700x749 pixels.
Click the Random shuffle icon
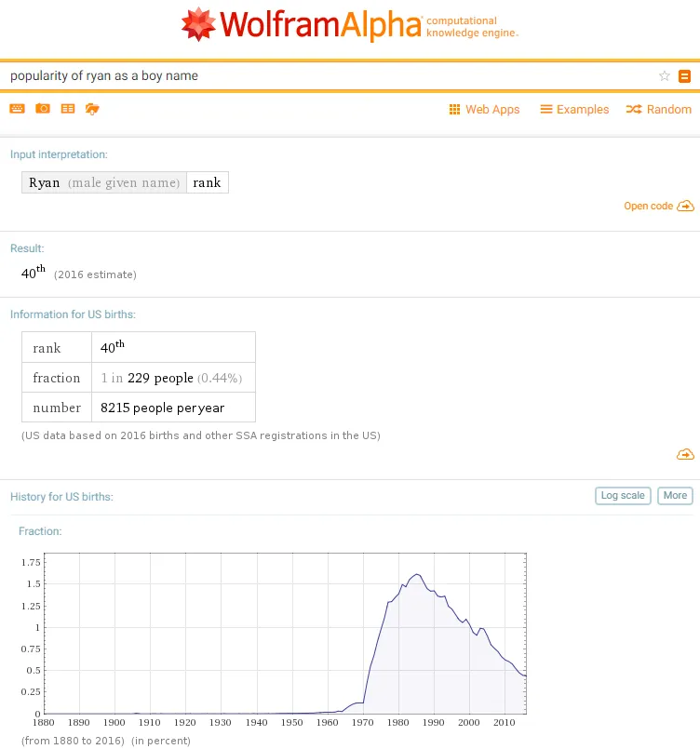(634, 110)
